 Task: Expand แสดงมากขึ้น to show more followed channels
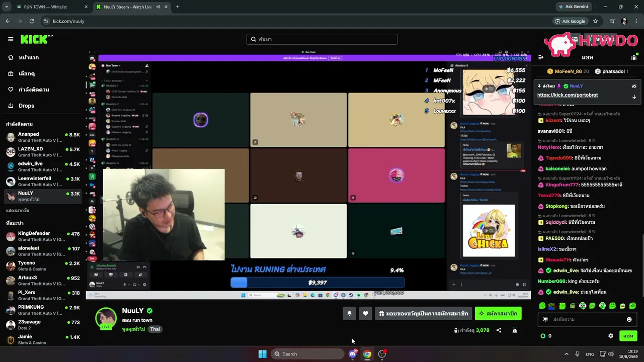(x=18, y=210)
